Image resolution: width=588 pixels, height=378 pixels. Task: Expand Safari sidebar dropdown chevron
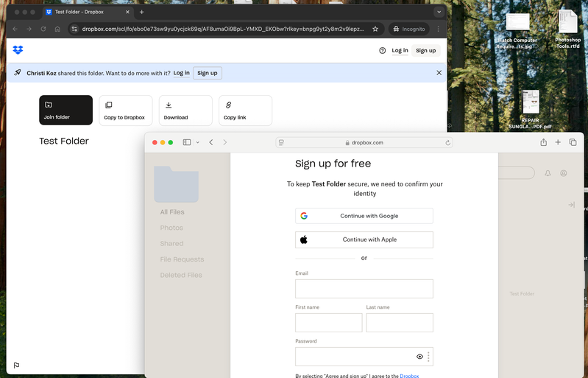coord(197,142)
